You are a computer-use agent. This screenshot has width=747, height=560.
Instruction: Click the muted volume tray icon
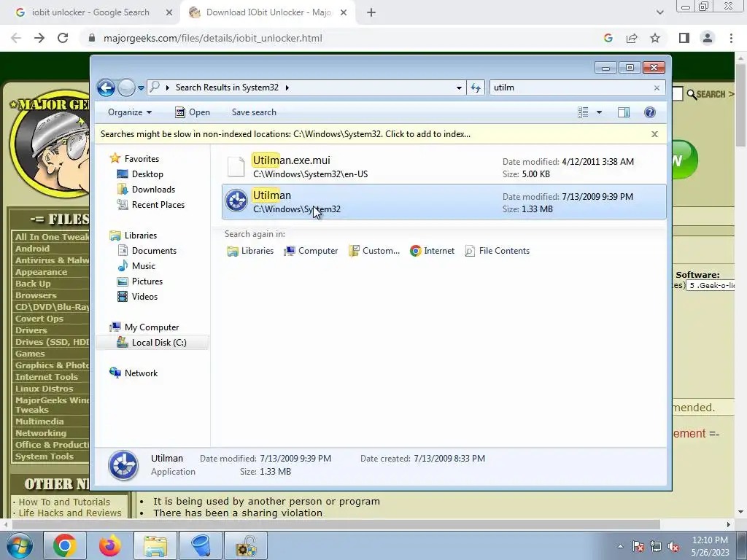click(673, 546)
